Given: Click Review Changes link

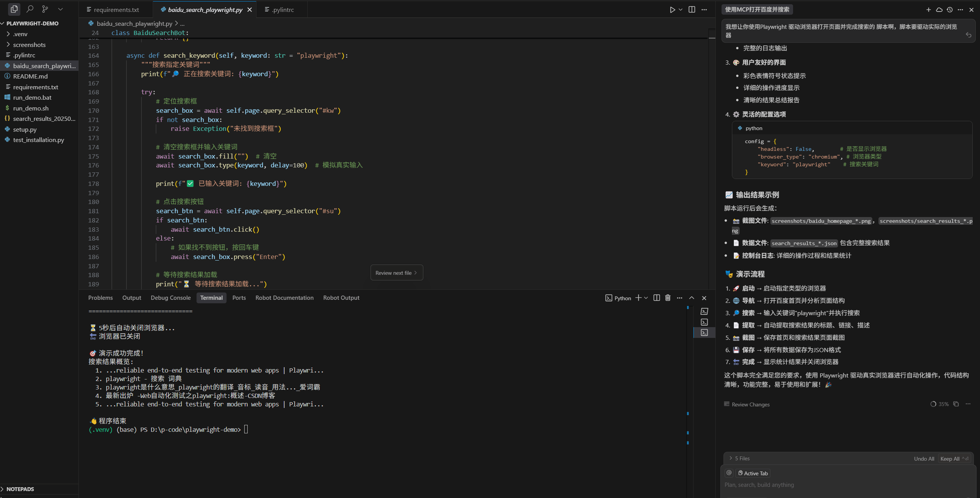Looking at the screenshot, I should pos(747,404).
